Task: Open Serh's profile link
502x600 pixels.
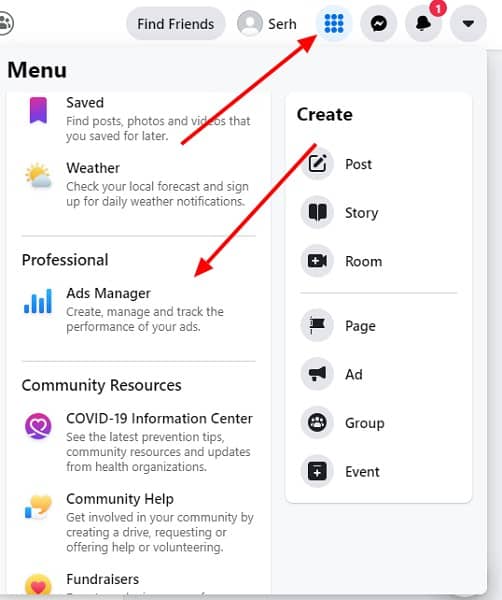Action: [x=267, y=24]
